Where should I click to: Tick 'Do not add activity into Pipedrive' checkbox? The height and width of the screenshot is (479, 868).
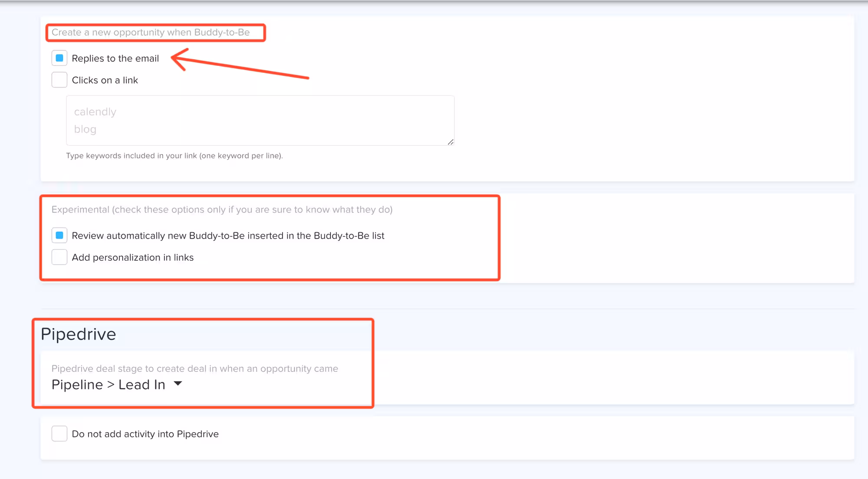click(59, 433)
